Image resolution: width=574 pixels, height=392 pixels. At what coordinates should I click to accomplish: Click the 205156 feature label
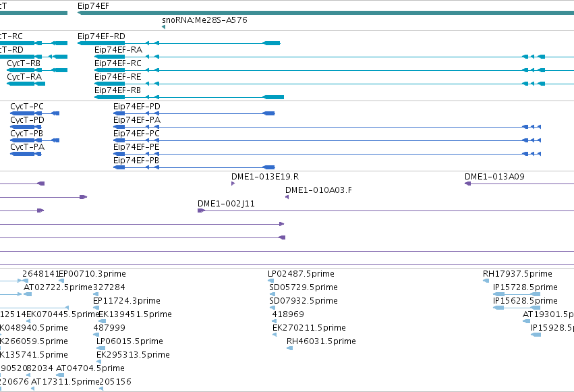coord(115,382)
